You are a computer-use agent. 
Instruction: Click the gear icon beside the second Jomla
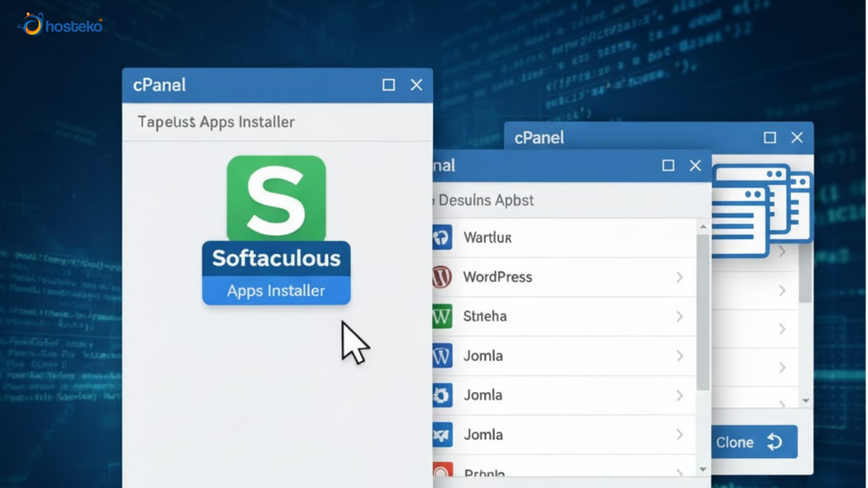[442, 395]
